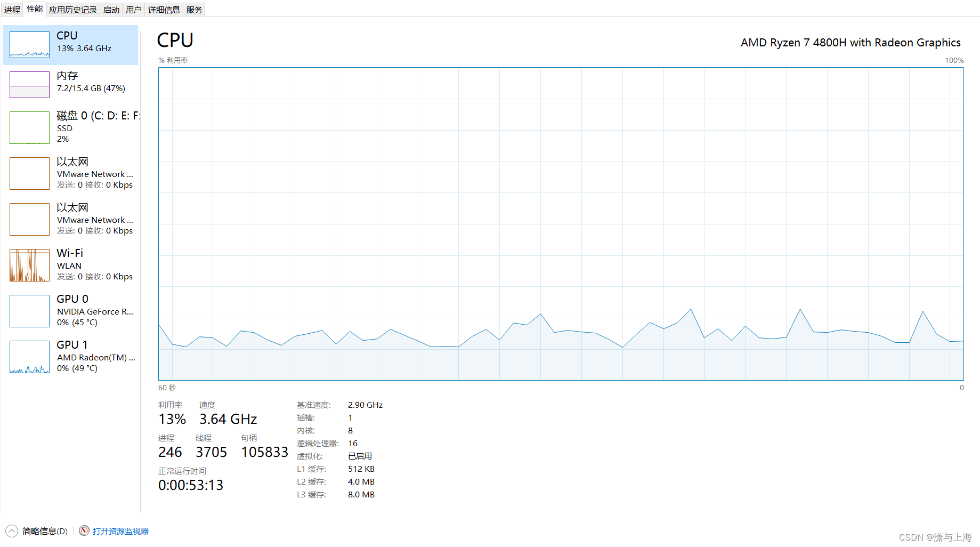Viewport: 980px width, 547px height.
Task: Switch to the 进程 tab
Action: [x=12, y=10]
